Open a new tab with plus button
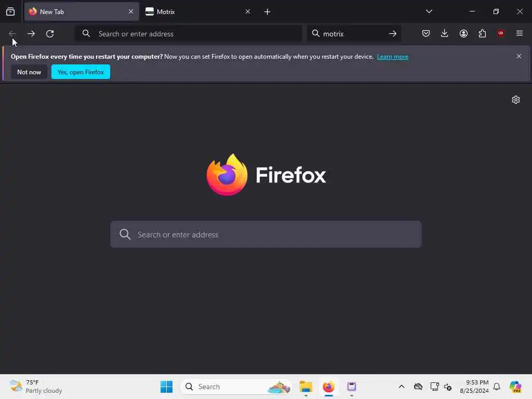Screen dimensions: 532x399 (268, 12)
